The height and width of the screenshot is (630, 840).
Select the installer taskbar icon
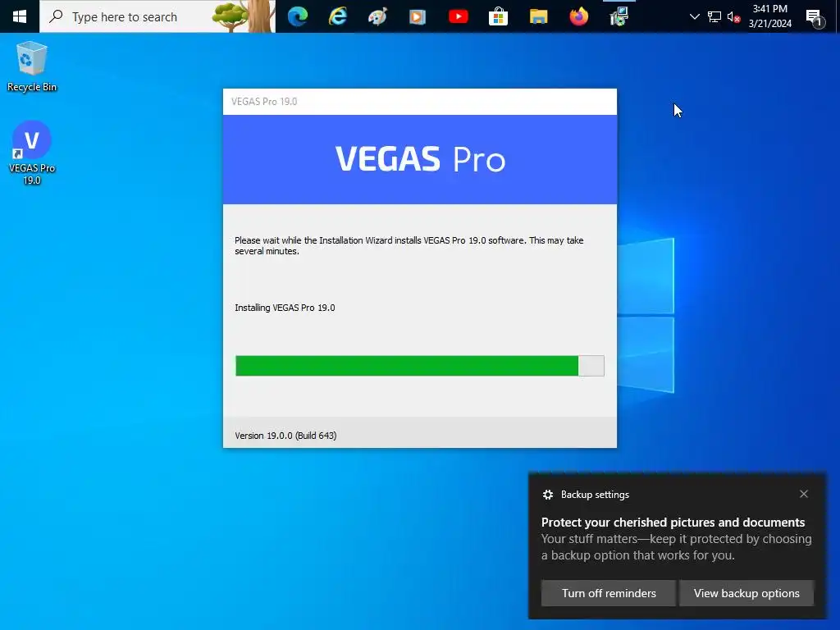(x=619, y=16)
